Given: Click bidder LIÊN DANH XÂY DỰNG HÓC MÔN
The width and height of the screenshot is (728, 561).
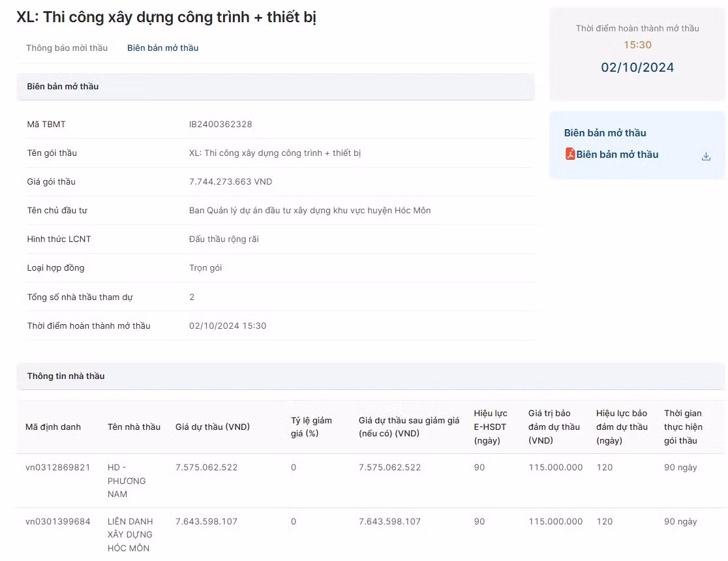Looking at the screenshot, I should coord(130,534).
